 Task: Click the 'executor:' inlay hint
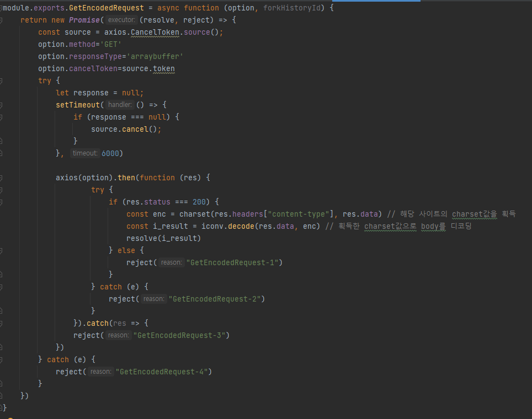tap(121, 20)
